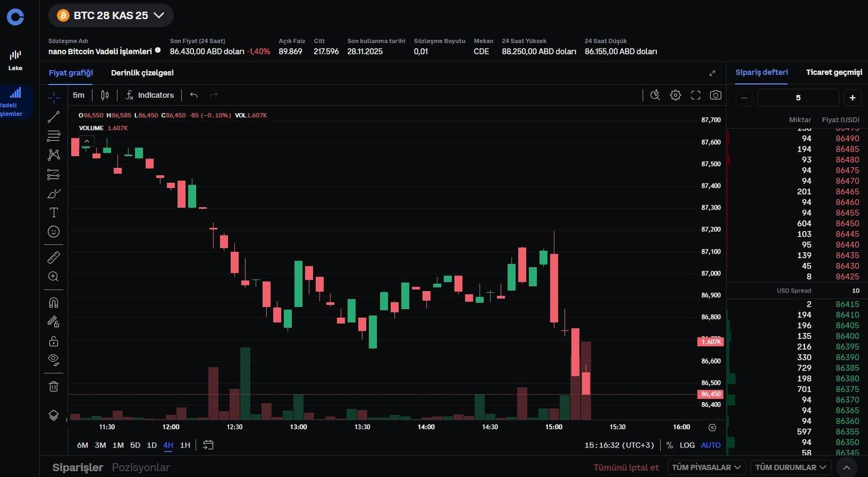Open the emoji annotation tool

[x=53, y=232]
